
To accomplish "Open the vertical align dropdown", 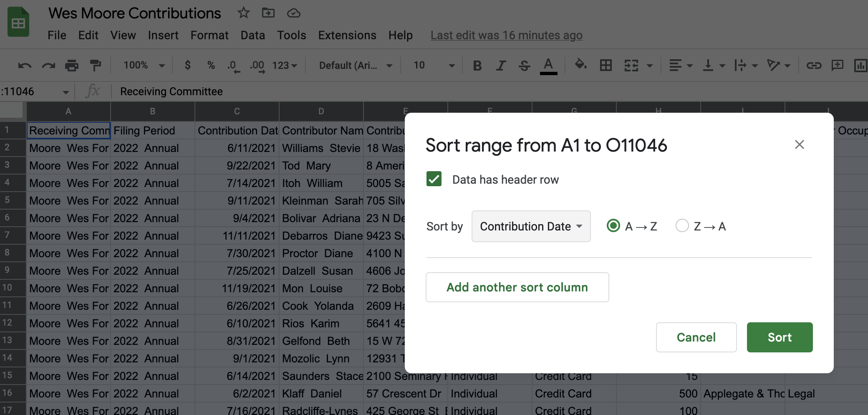I will tap(714, 66).
